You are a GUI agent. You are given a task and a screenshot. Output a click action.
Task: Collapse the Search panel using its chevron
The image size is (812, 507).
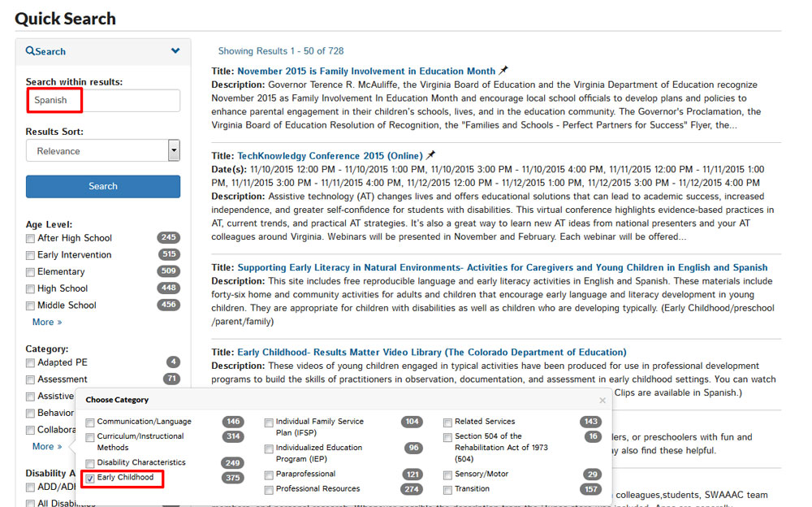[175, 50]
